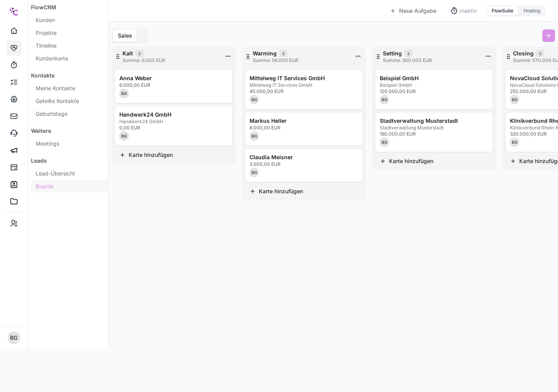The height and width of the screenshot is (392, 558).
Task: Click the stopwatch icon in left rail
Action: click(14, 65)
